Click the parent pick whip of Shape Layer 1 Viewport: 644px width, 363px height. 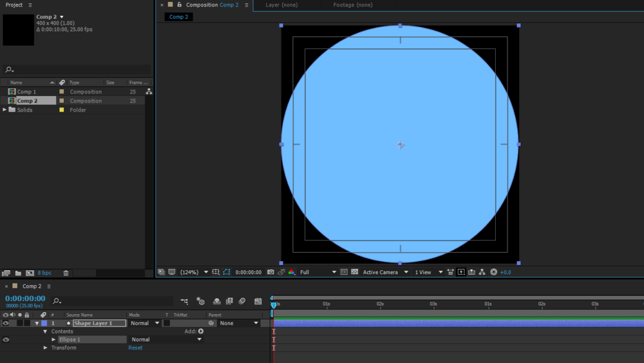tap(211, 323)
